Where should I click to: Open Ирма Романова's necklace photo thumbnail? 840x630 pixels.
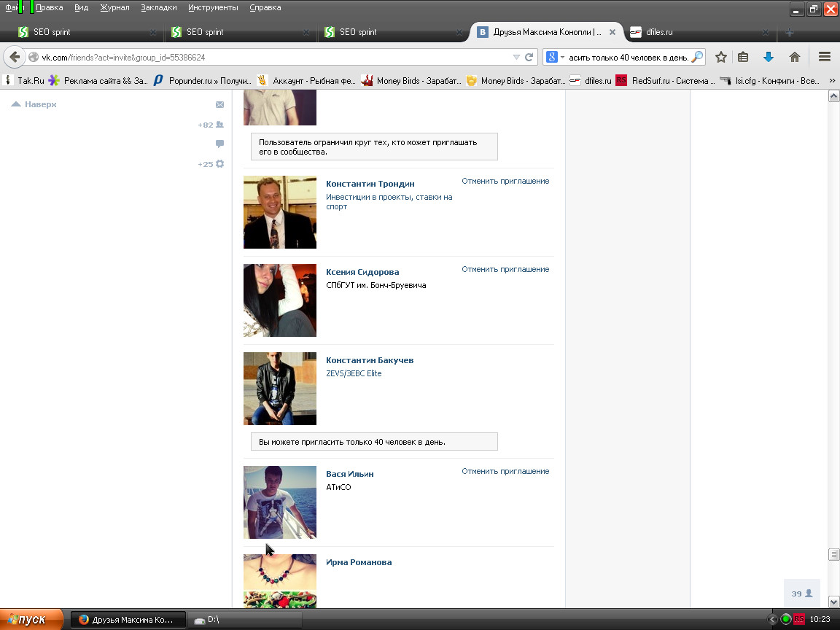[x=280, y=581]
